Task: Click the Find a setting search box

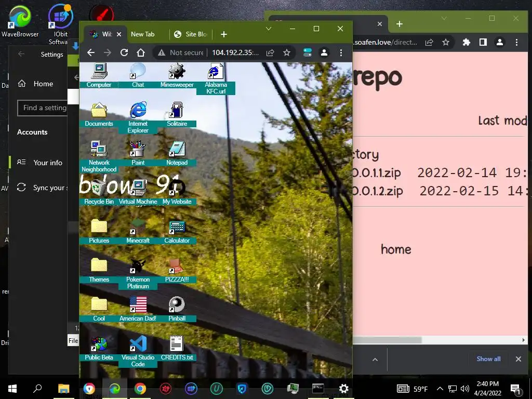Action: (x=43, y=108)
